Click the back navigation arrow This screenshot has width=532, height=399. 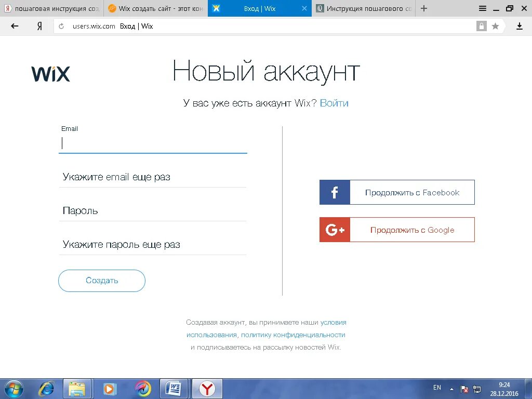click(x=14, y=26)
